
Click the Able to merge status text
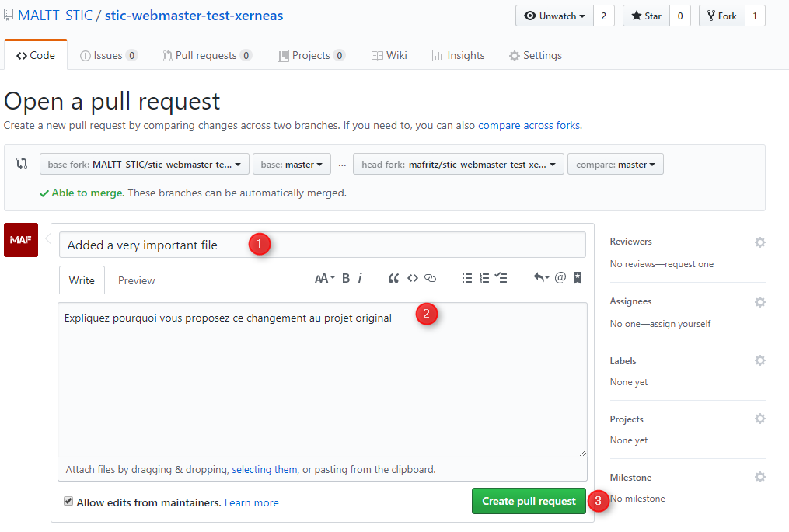coord(88,193)
